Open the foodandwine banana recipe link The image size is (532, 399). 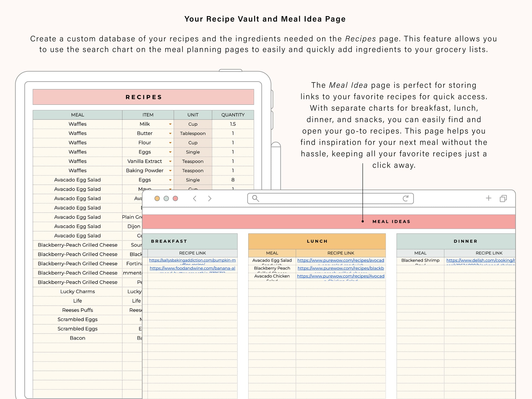pos(192,268)
